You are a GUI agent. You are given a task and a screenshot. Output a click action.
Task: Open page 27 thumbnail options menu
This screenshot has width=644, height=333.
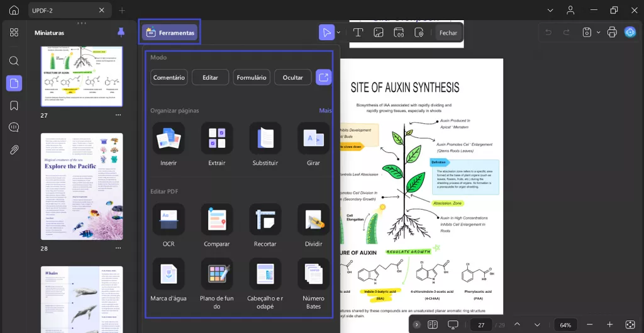tap(118, 115)
